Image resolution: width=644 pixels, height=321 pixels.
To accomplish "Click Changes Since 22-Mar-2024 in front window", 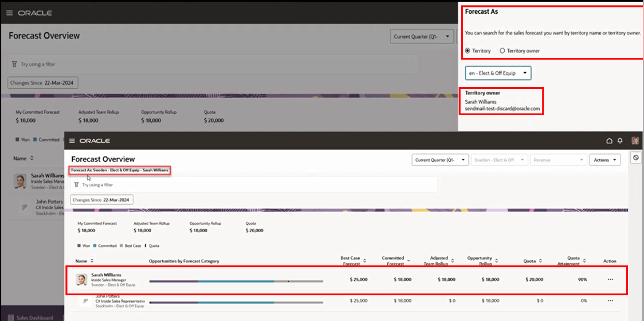I will point(102,199).
